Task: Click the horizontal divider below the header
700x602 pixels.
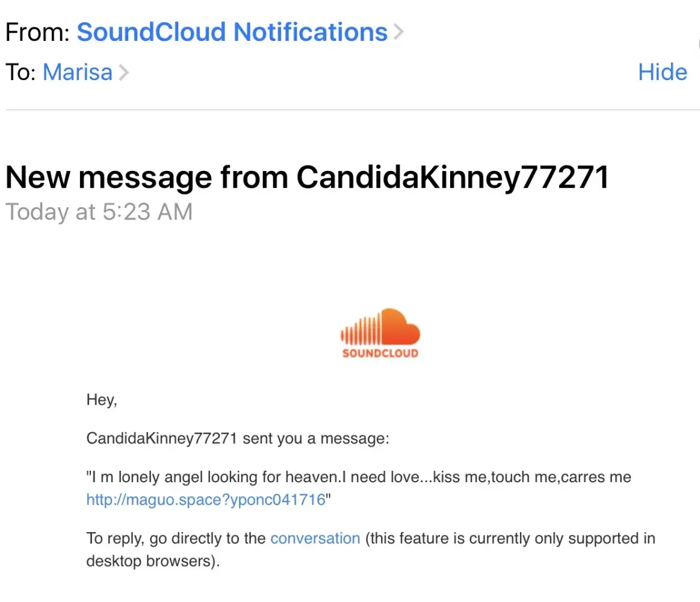Action: (350, 110)
